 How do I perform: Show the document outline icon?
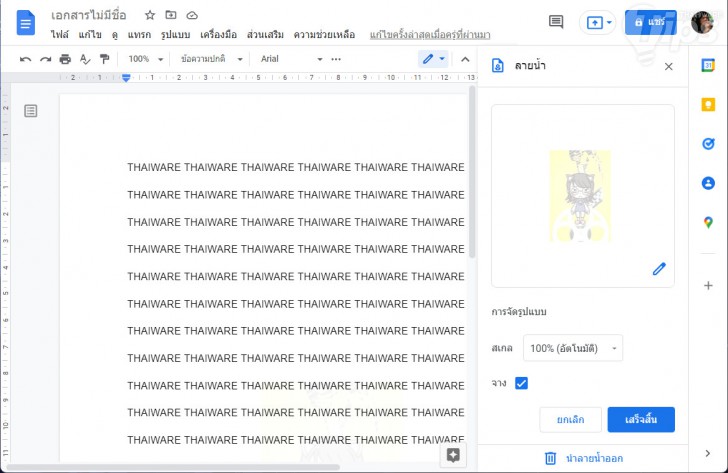click(31, 111)
